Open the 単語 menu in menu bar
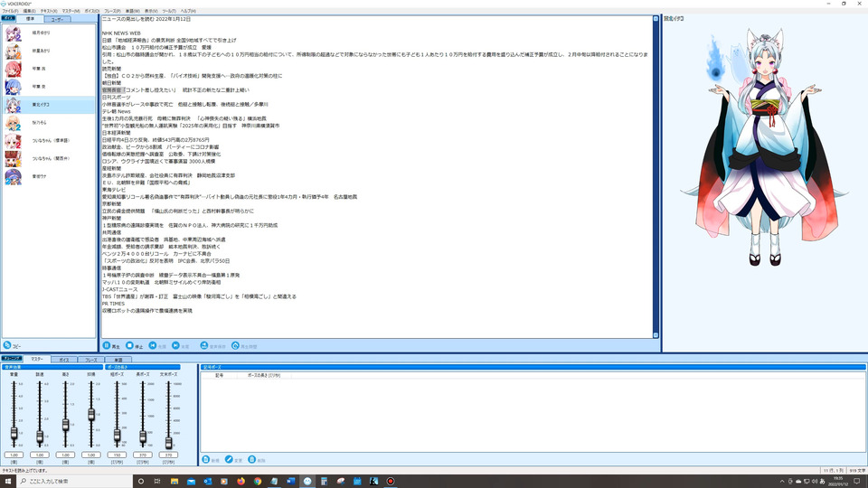The height and width of the screenshot is (488, 868). click(132, 11)
